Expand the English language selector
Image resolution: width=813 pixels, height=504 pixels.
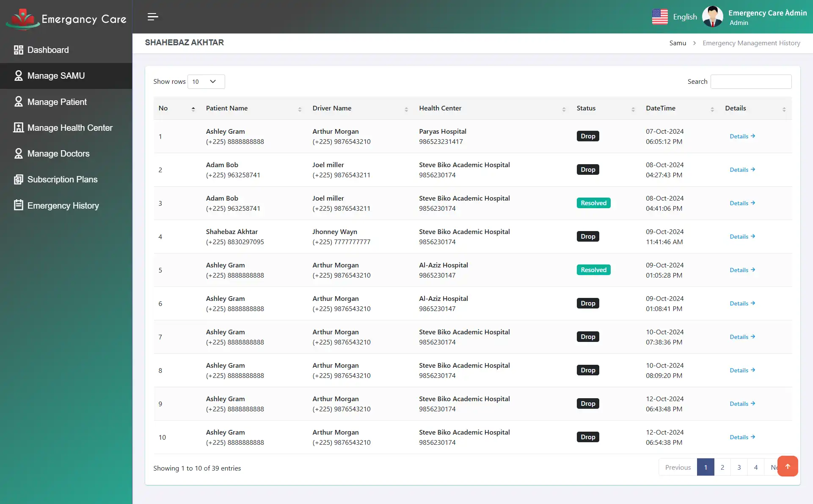[x=685, y=17]
